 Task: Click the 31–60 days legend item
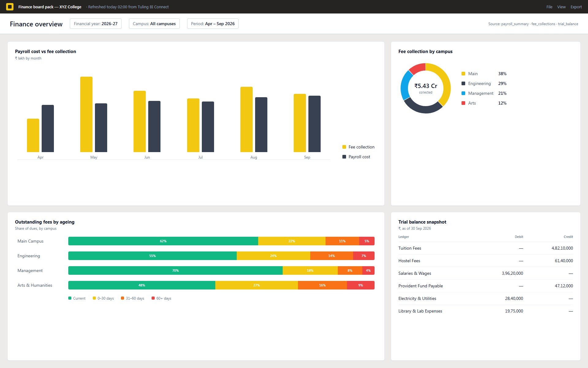tap(133, 298)
